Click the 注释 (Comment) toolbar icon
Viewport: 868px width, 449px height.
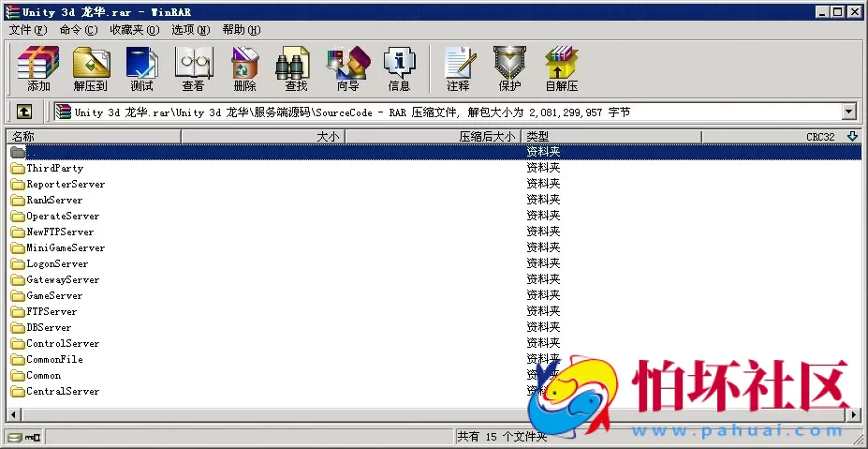(x=459, y=68)
